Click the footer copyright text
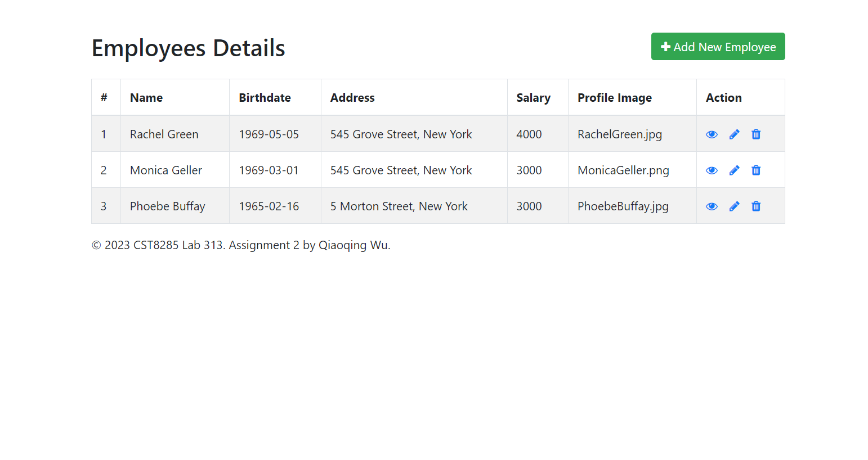 [x=241, y=245]
